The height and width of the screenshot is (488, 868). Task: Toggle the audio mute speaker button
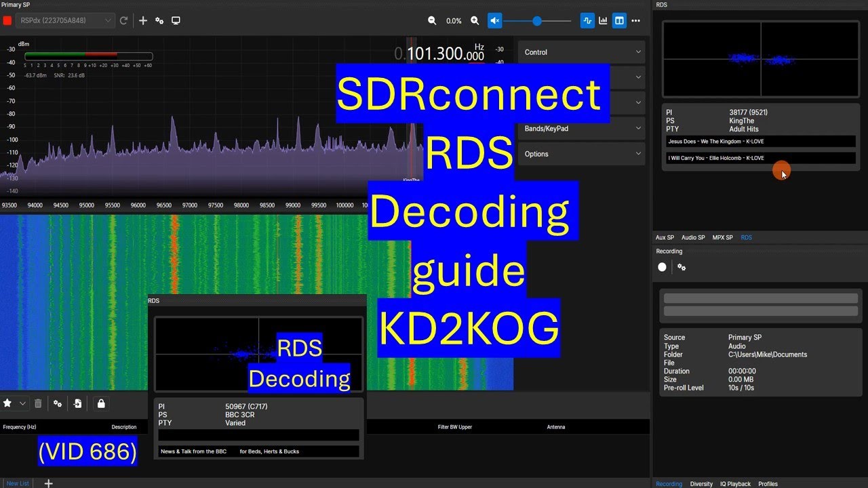[495, 21]
